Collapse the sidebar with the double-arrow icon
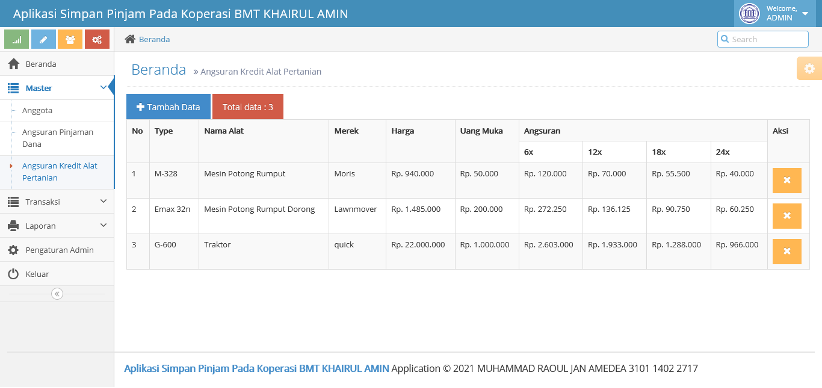Viewport: 822px width, 388px height. 57,294
